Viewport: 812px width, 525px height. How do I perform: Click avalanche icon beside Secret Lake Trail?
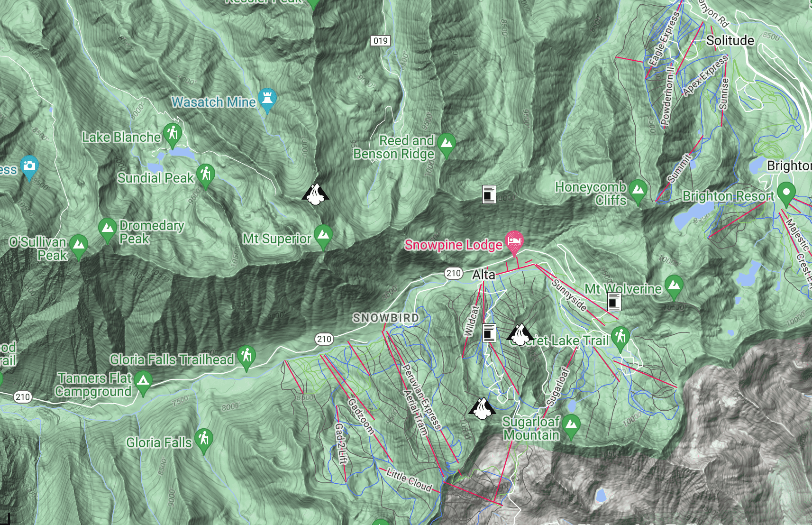pyautogui.click(x=520, y=334)
